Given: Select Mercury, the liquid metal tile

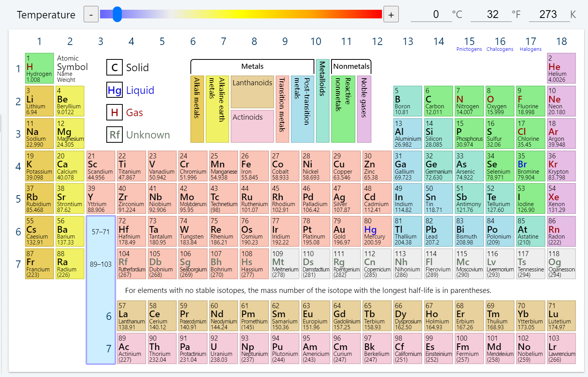Looking at the screenshot, I should click(377, 231).
